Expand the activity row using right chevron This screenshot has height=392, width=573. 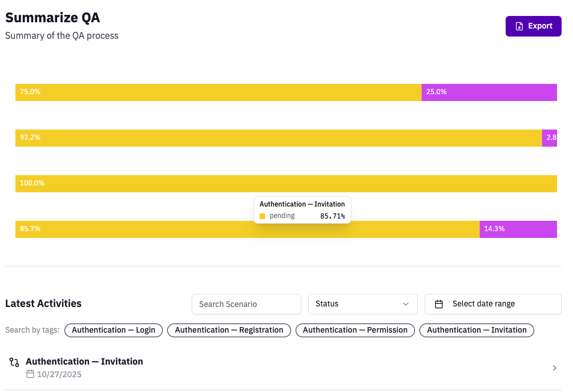[554, 368]
